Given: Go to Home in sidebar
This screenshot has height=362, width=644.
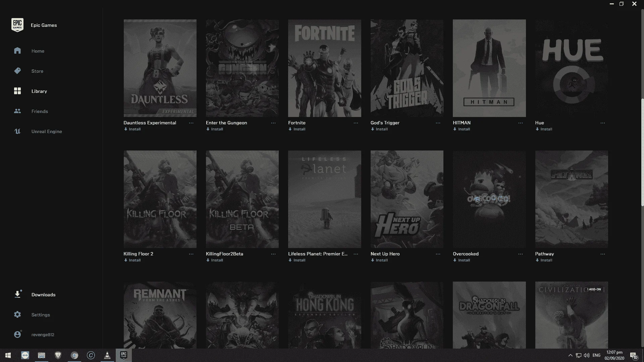Looking at the screenshot, I should [x=38, y=51].
